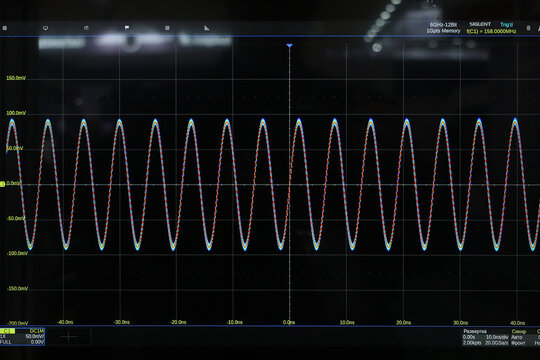Click the blue trigger position marker triangle
This screenshot has height=360, width=540.
(290, 45)
